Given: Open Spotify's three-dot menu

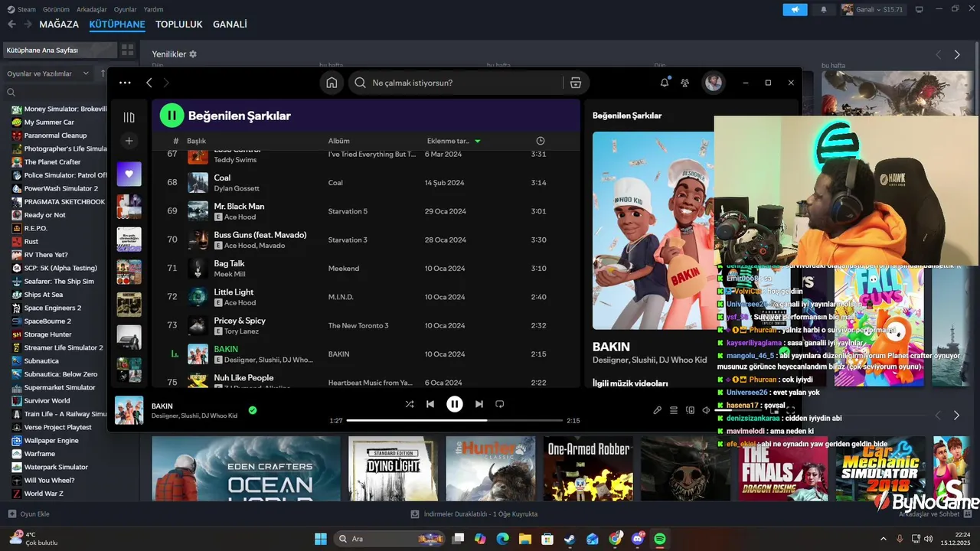Looking at the screenshot, I should [x=125, y=83].
